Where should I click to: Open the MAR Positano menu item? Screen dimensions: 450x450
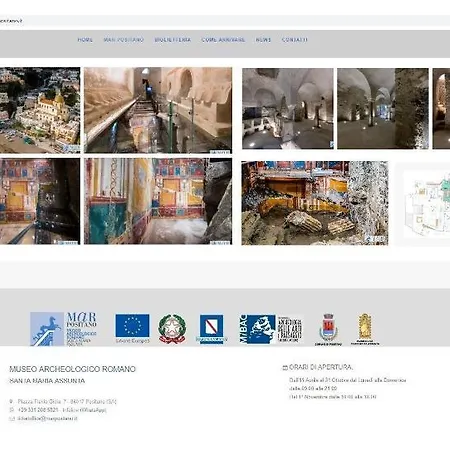[123, 40]
